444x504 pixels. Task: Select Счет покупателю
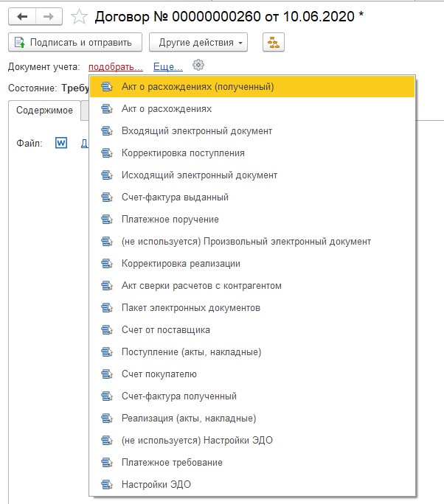click(x=252, y=374)
